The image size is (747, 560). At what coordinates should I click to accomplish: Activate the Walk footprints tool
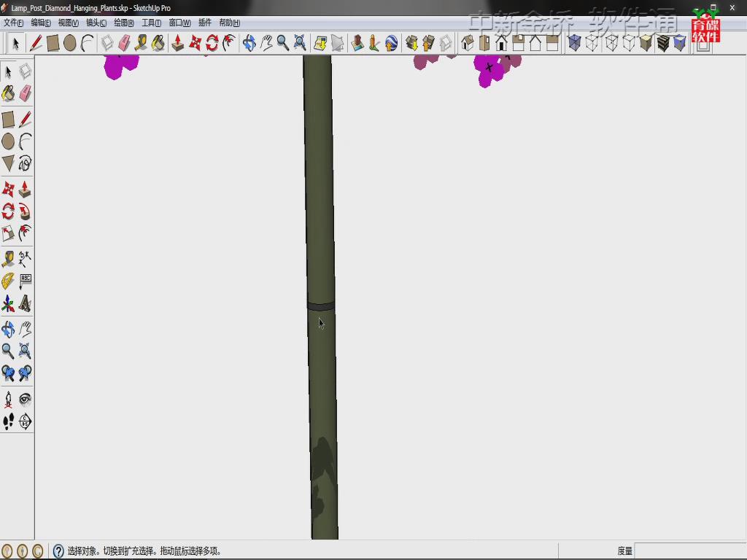tap(8, 421)
